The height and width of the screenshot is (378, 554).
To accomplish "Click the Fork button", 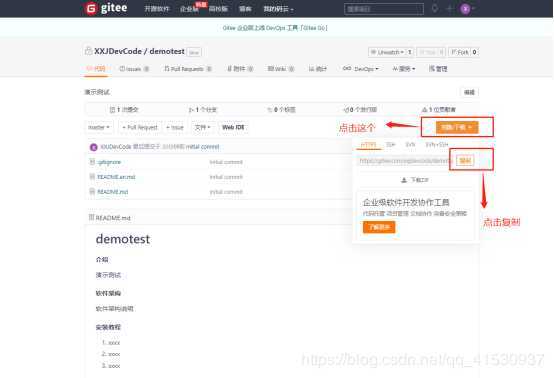I will coord(460,52).
